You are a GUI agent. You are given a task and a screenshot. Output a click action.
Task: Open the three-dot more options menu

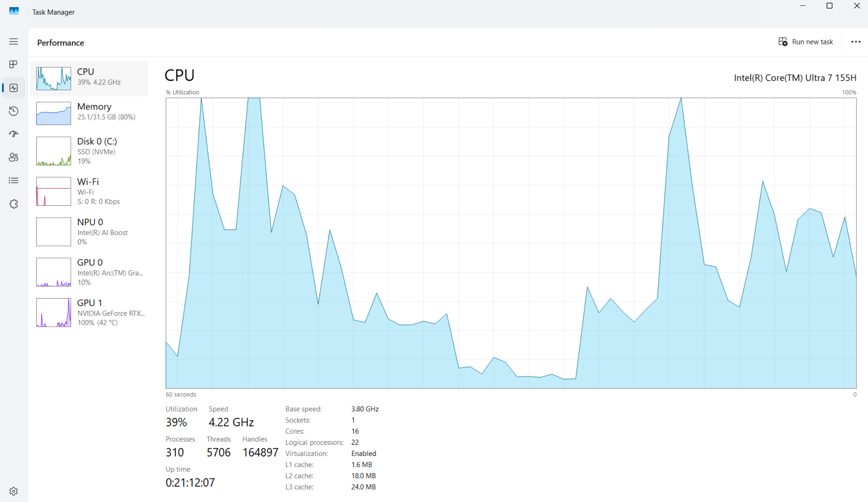[x=856, y=42]
